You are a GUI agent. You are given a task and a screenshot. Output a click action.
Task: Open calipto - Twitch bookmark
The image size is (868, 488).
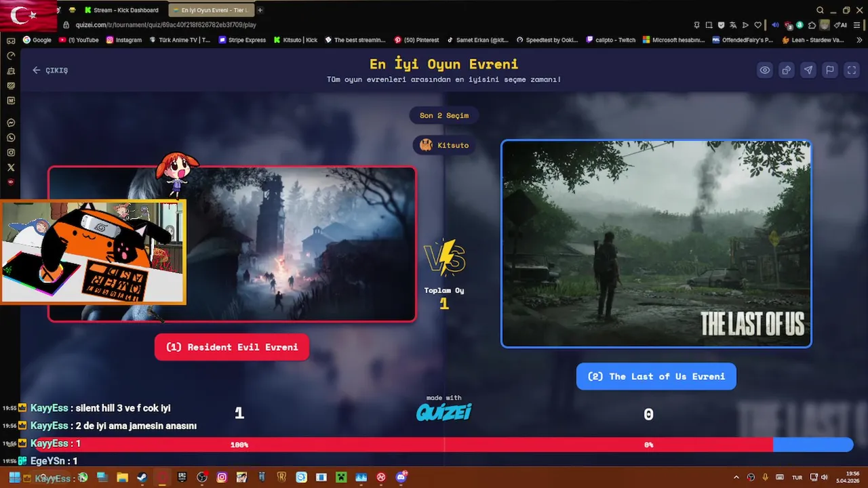pos(610,40)
